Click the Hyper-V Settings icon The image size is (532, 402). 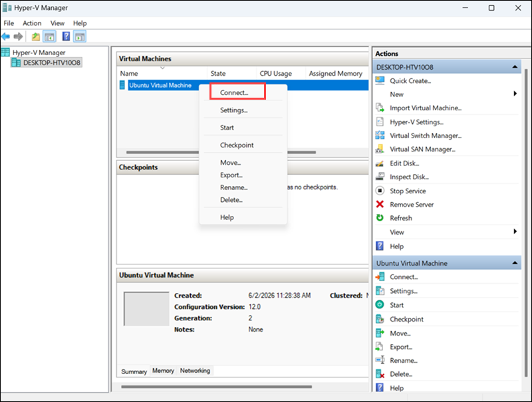click(x=380, y=122)
